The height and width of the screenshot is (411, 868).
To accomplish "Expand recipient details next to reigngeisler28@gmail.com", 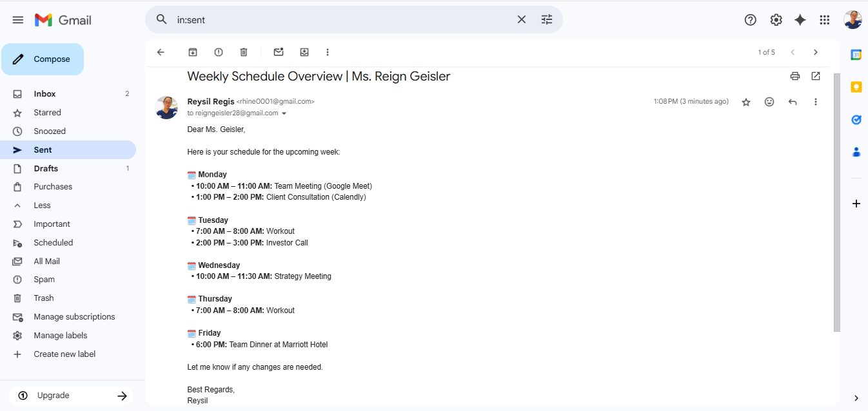I will click(x=284, y=113).
